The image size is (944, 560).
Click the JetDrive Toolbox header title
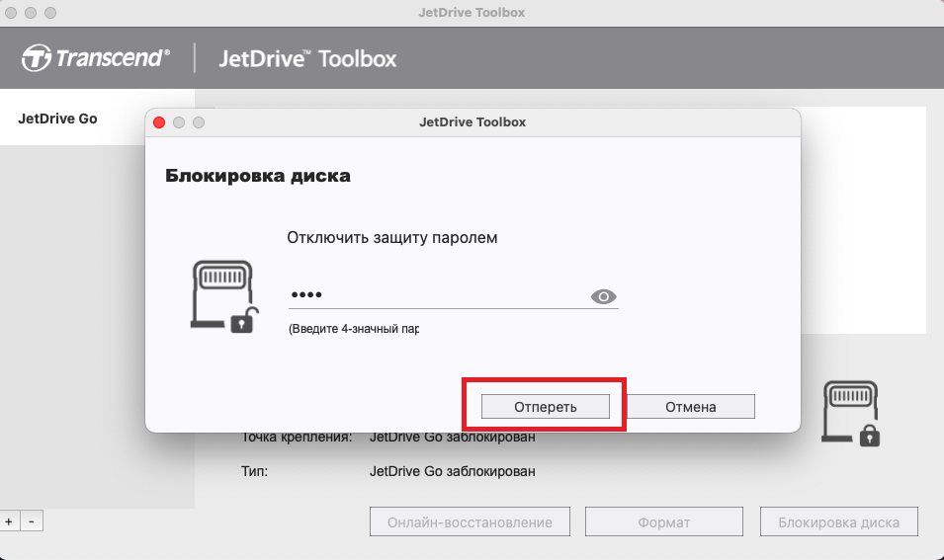307,59
